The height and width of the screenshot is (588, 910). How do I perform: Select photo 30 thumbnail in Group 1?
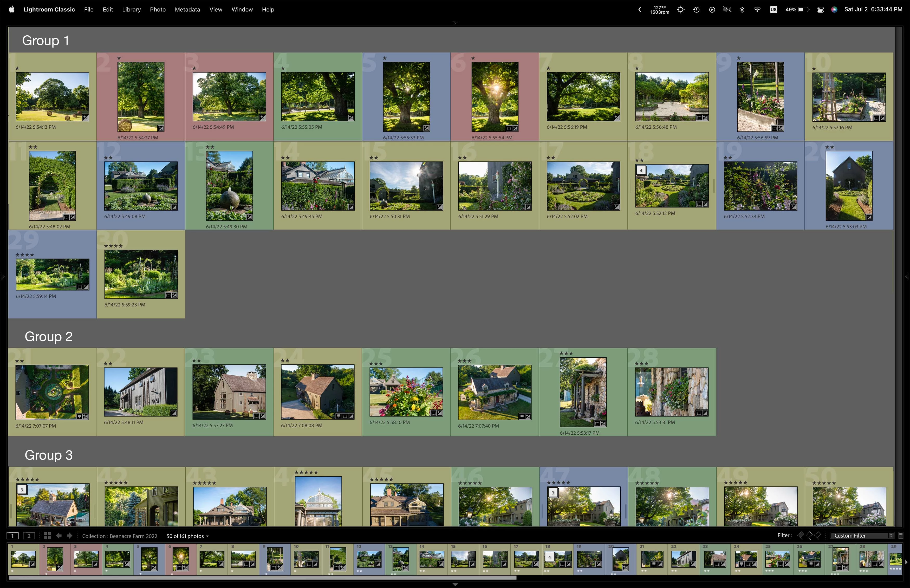pos(141,274)
